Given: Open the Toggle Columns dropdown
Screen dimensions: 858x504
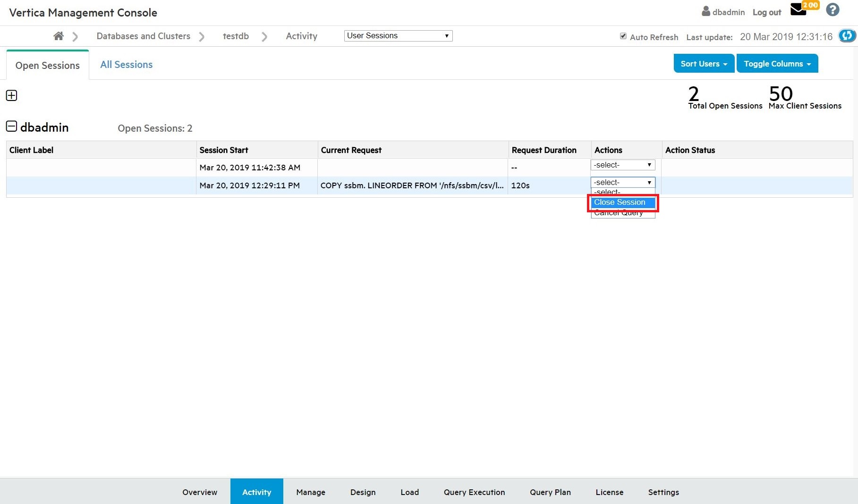Looking at the screenshot, I should coord(777,64).
